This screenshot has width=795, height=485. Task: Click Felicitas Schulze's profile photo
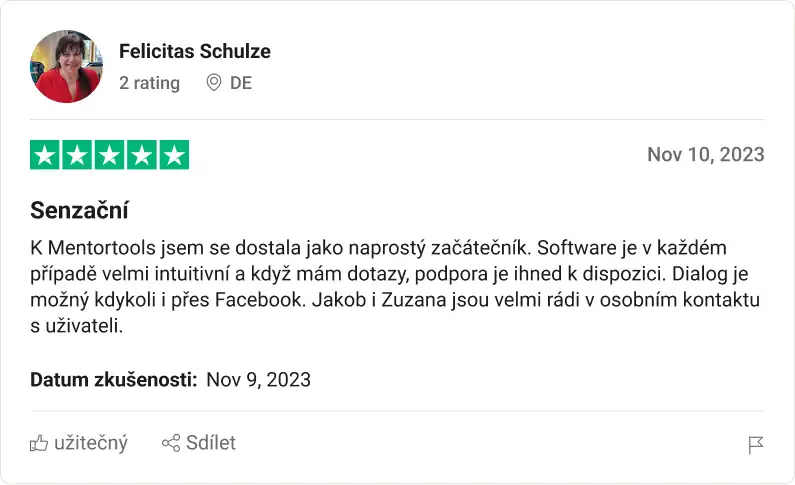coord(67,67)
